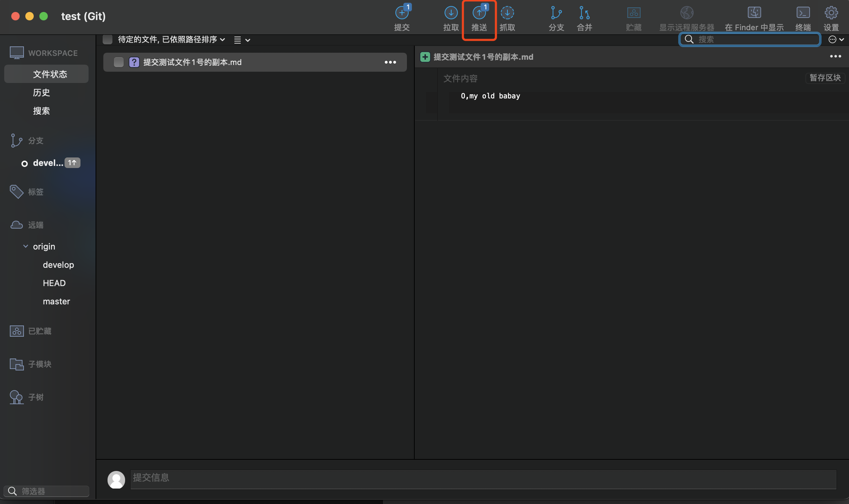Select 文件状态 in the workspace sidebar

point(46,74)
